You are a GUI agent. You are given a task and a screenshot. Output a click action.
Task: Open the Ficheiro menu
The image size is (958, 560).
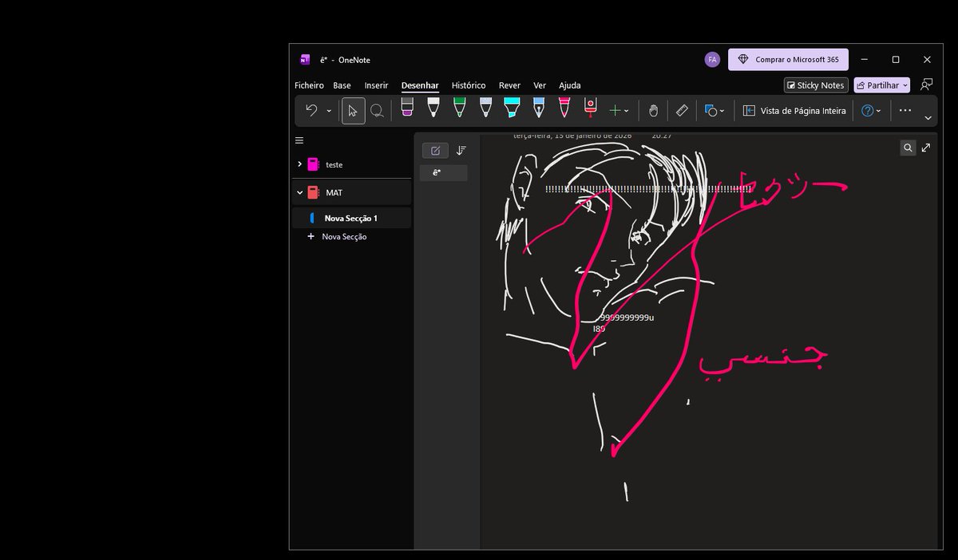pos(309,85)
